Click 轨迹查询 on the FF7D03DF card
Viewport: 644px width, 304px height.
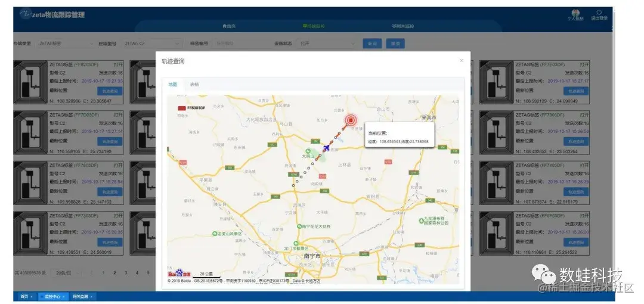pyautogui.click(x=110, y=141)
